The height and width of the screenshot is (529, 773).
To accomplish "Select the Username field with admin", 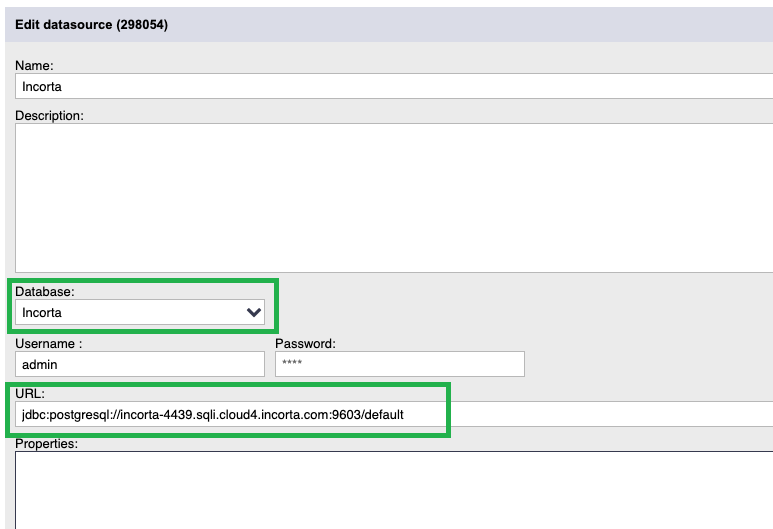I will coord(140,364).
